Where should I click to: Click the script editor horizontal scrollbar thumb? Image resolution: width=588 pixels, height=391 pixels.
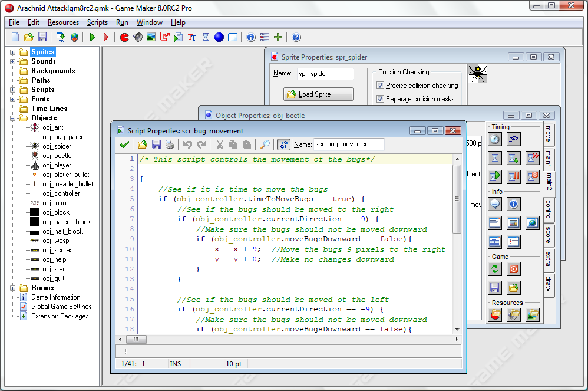[136, 339]
